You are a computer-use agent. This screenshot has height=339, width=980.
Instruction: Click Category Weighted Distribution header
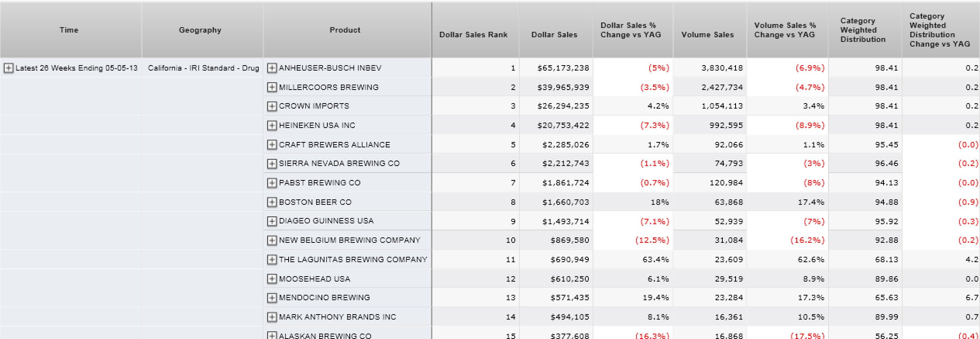tap(865, 30)
